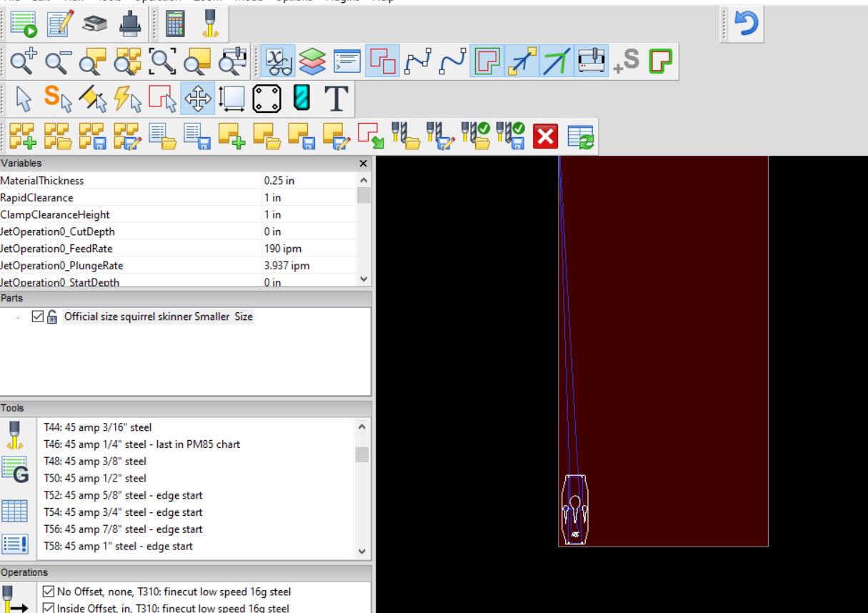This screenshot has height=613, width=868.
Task: Click the layers stack icon
Action: [x=312, y=62]
